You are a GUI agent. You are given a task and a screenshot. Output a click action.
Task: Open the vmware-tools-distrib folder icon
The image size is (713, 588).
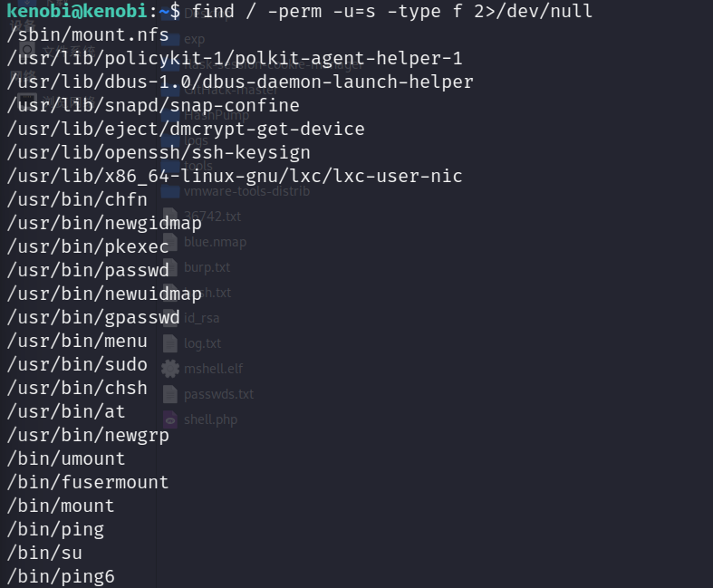pyautogui.click(x=169, y=191)
